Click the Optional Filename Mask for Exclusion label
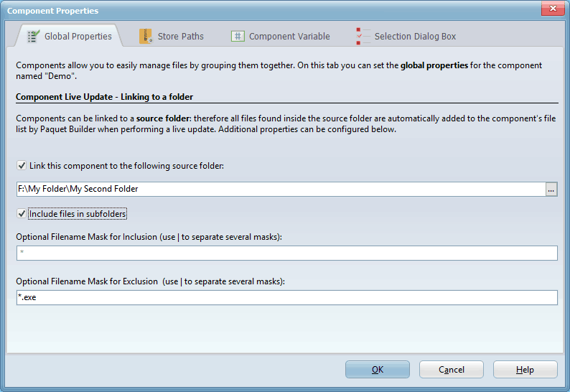The width and height of the screenshot is (570, 392). 151,281
